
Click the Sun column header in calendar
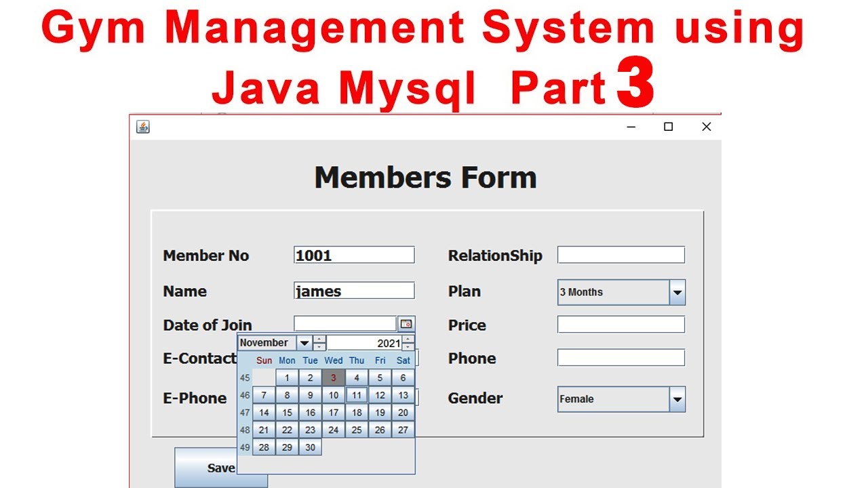264,361
